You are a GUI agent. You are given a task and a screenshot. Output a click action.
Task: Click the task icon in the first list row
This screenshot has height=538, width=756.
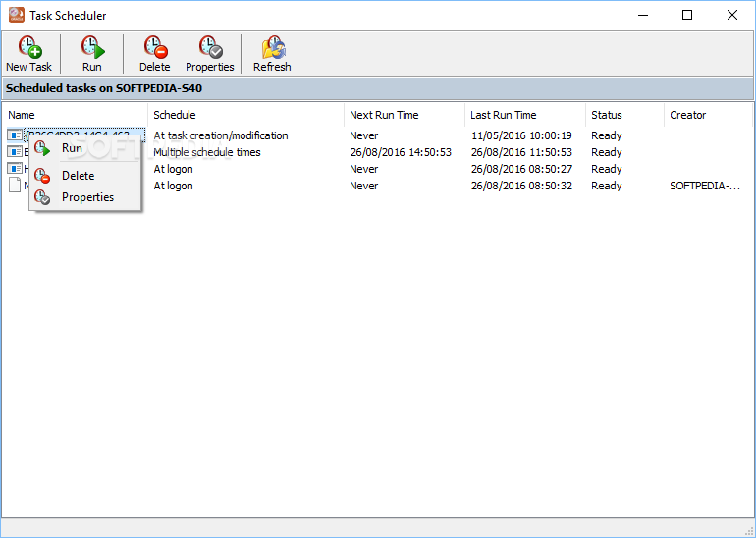(x=15, y=135)
